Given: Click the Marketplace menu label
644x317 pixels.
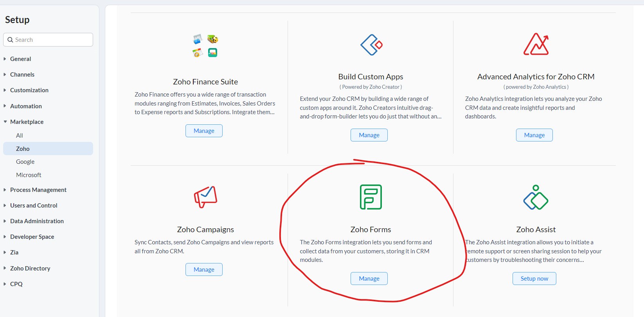Looking at the screenshot, I should pos(27,122).
